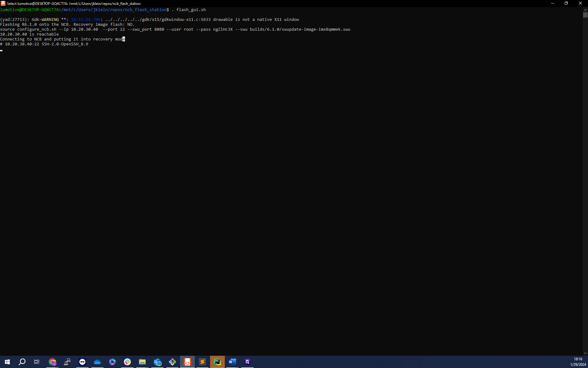Image resolution: width=588 pixels, height=368 pixels.
Task: Click 'Connecting to NCB' status line
Action: pos(62,39)
